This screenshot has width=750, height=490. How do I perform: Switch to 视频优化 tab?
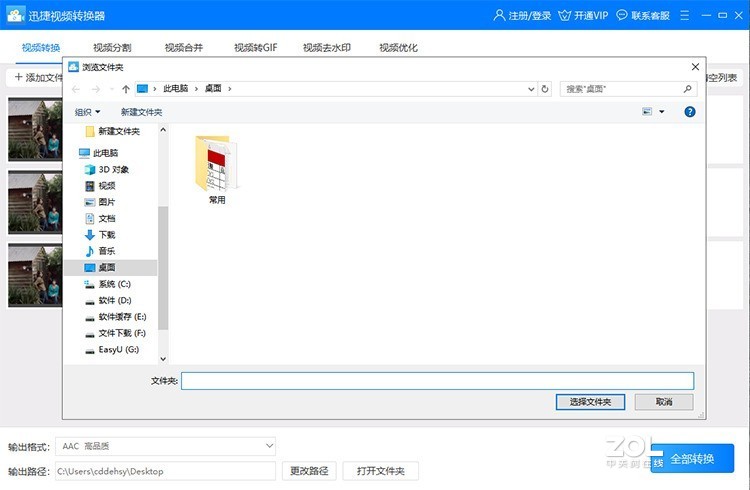(x=398, y=47)
